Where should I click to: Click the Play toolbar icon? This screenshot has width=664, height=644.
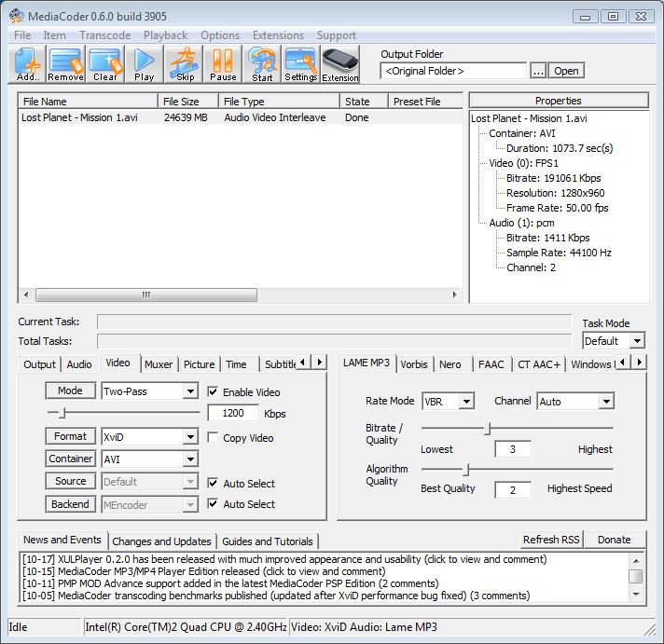[144, 64]
